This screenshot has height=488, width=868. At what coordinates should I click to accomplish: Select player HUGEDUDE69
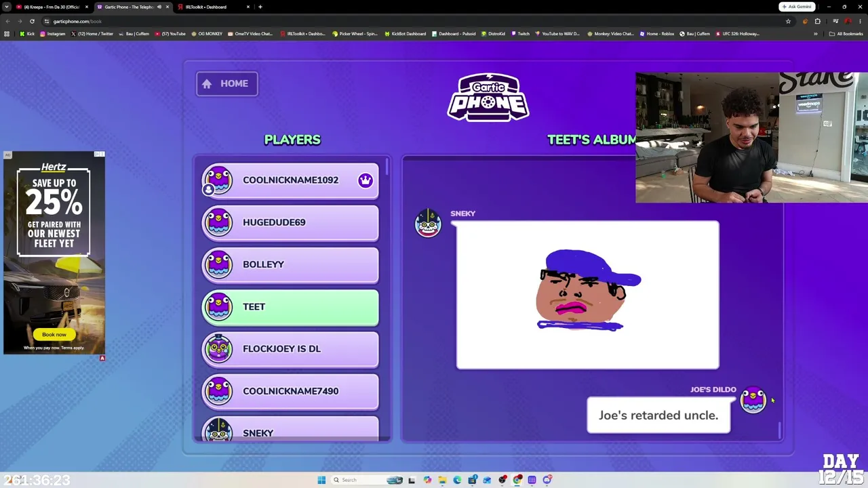click(290, 222)
